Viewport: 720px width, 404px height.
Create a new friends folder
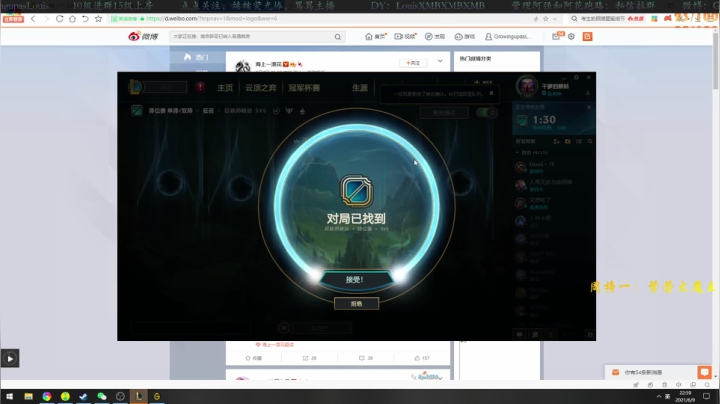(x=568, y=141)
